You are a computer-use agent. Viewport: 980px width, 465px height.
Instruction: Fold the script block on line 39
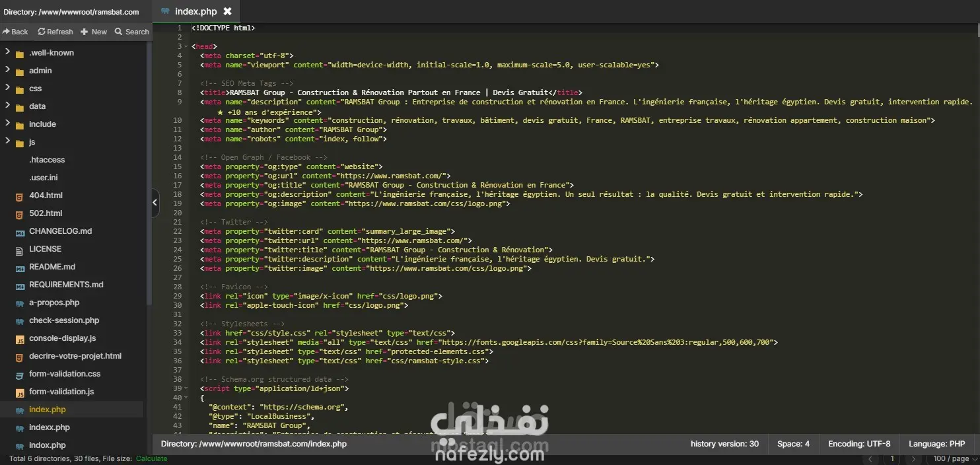[x=187, y=388]
